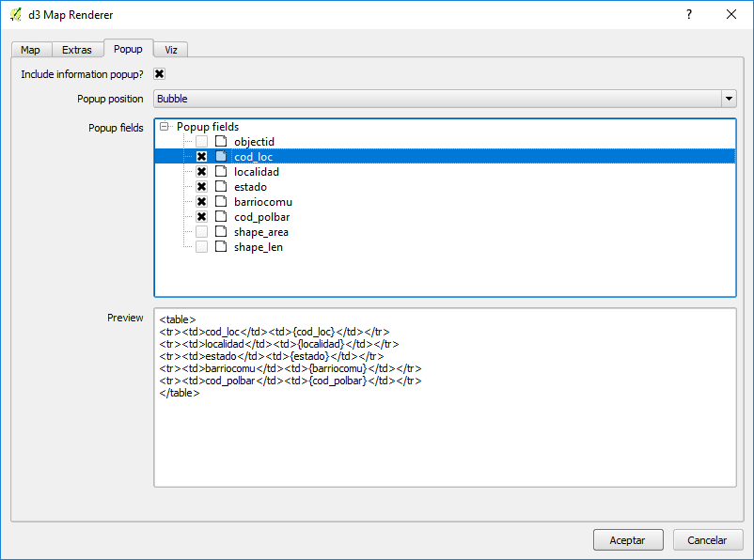Click the document icon beside barriocomu
754x560 pixels.
(x=221, y=202)
